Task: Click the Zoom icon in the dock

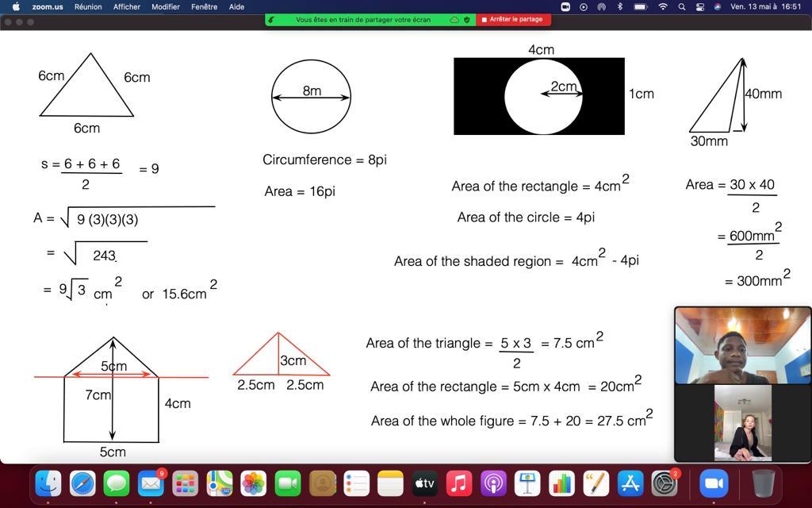Action: tap(713, 483)
